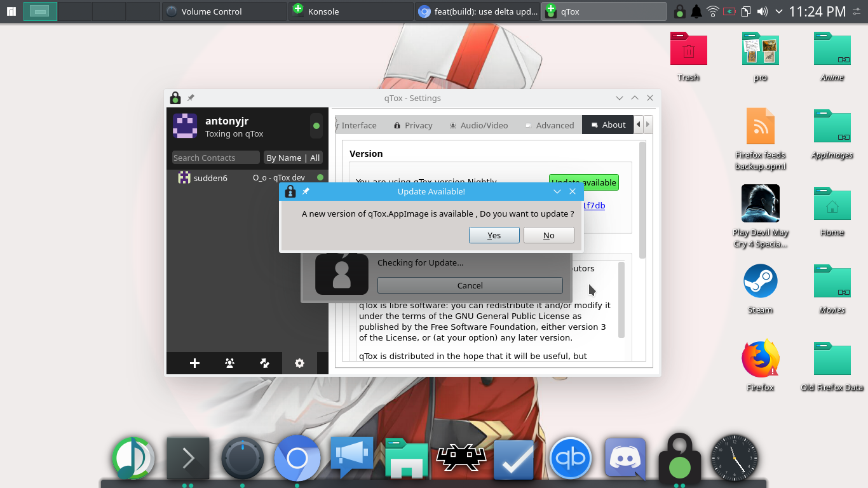This screenshot has width=868, height=488.
Task: Click the qTox tray lock icon
Action: click(679, 11)
